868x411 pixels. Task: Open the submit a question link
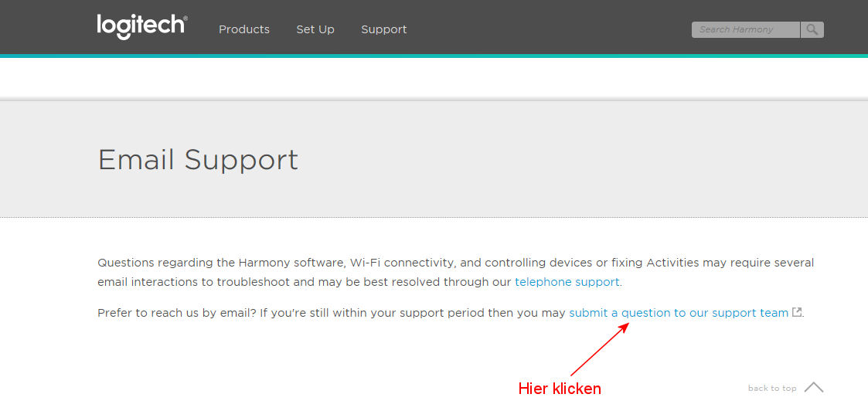pyautogui.click(x=679, y=313)
